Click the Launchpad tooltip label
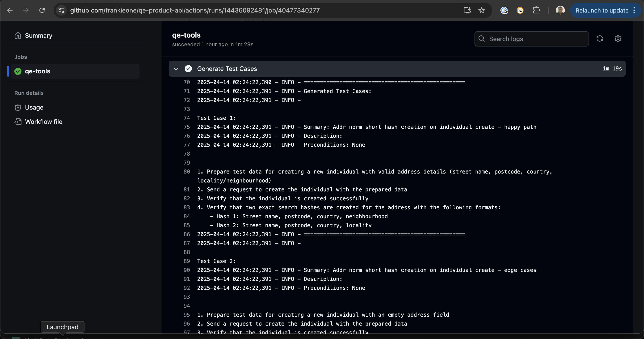Image resolution: width=644 pixels, height=339 pixels. click(x=62, y=327)
